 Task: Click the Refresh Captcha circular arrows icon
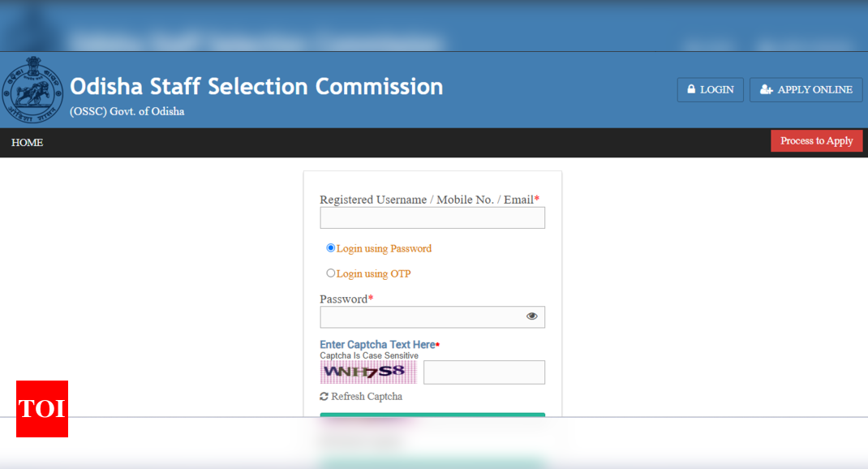(324, 397)
